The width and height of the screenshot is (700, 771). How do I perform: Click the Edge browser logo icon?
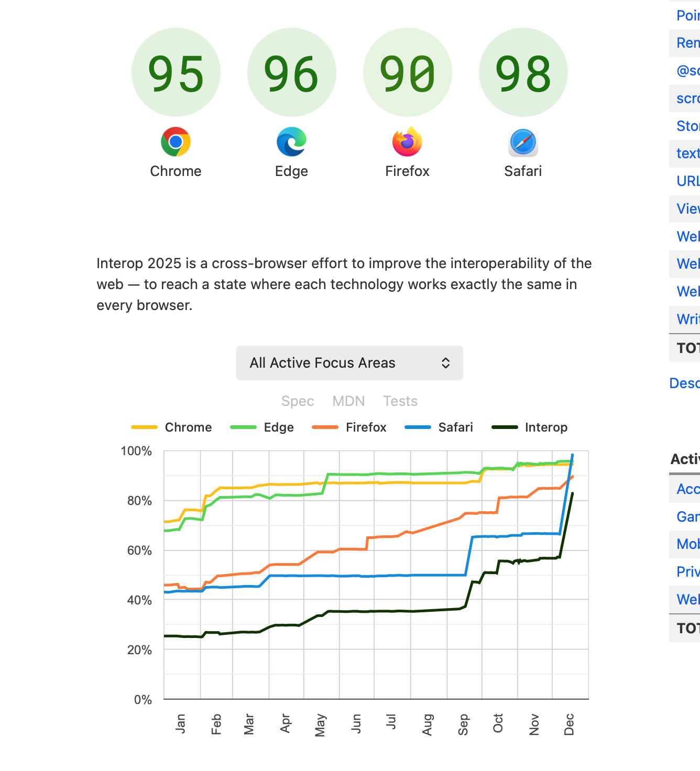291,142
